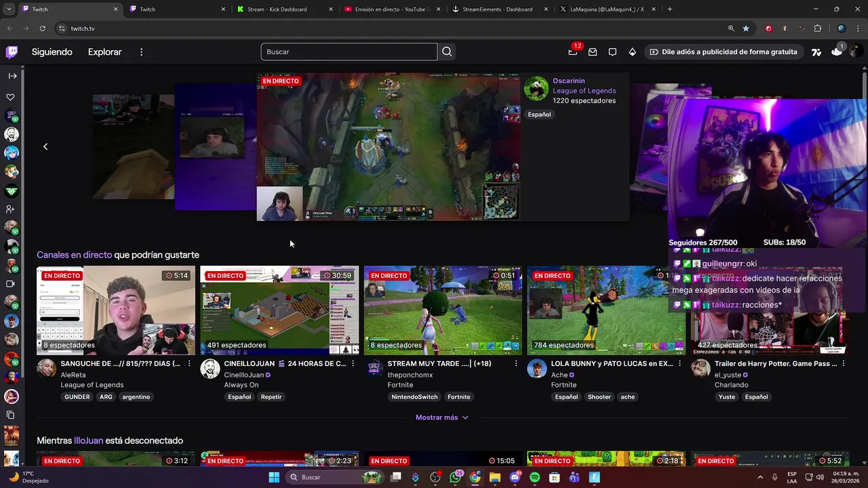
Task: Open options menu for CINEILLOJUAN stream
Action: pyautogui.click(x=353, y=364)
